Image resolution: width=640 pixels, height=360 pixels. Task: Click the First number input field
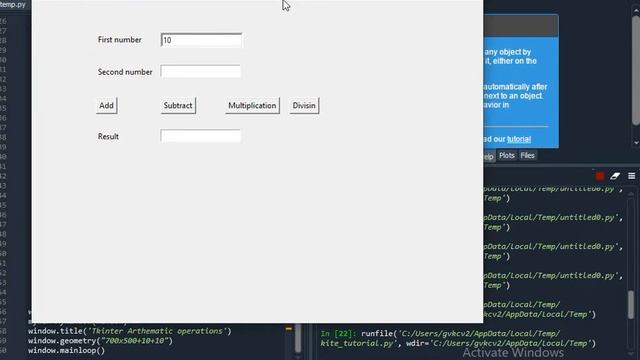tap(201, 40)
